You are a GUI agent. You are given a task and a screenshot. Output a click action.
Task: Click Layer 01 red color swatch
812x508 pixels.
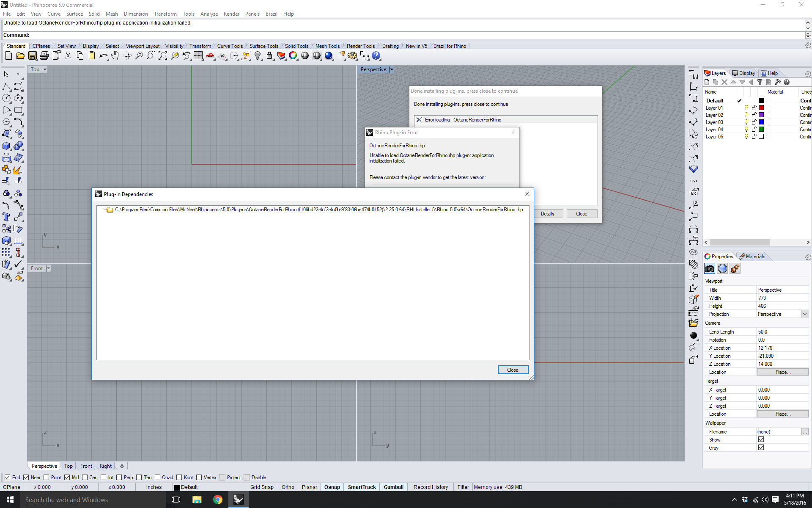[761, 108]
